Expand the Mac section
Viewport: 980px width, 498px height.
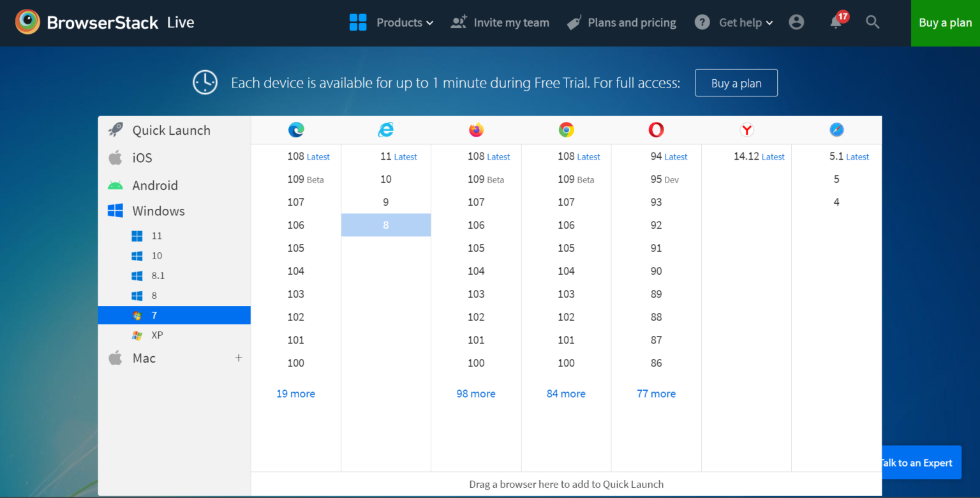click(239, 358)
